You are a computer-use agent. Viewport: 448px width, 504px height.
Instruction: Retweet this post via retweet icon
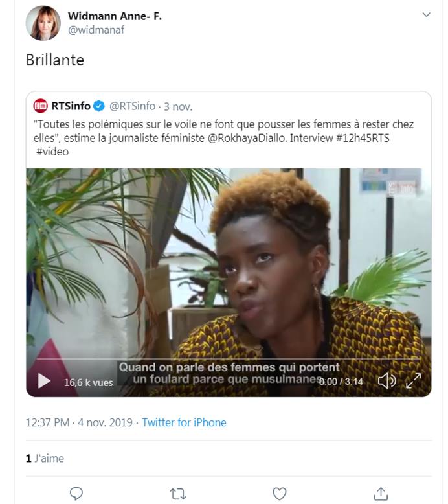[x=177, y=494]
